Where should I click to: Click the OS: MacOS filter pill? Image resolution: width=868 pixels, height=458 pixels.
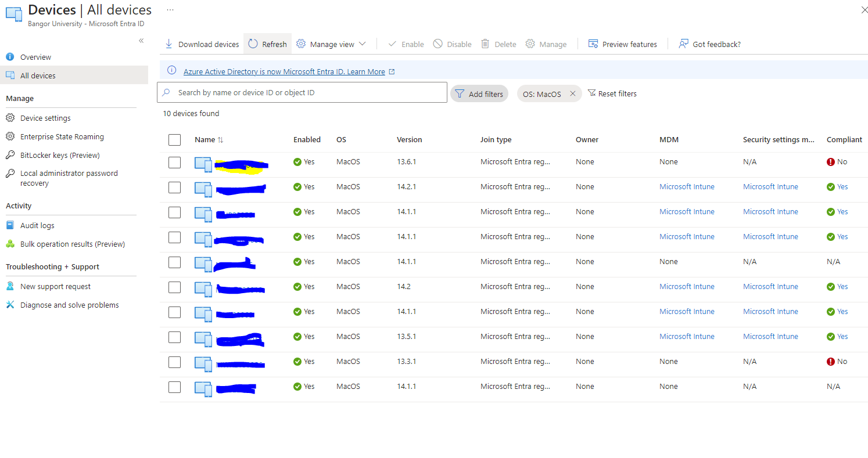549,93
